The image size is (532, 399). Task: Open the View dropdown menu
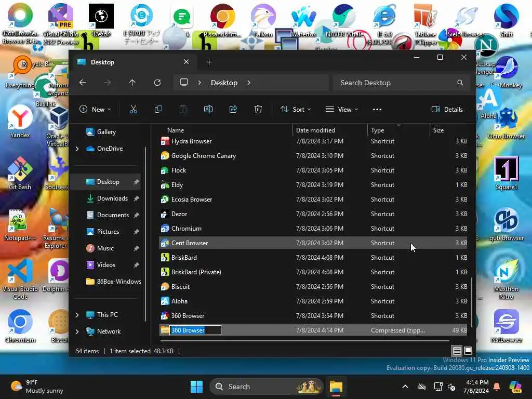pyautogui.click(x=342, y=109)
